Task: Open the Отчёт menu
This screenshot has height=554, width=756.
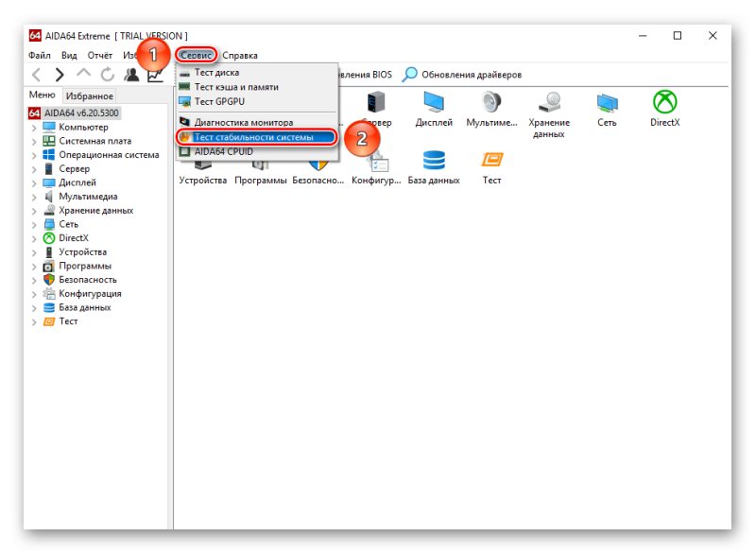Action: point(100,56)
